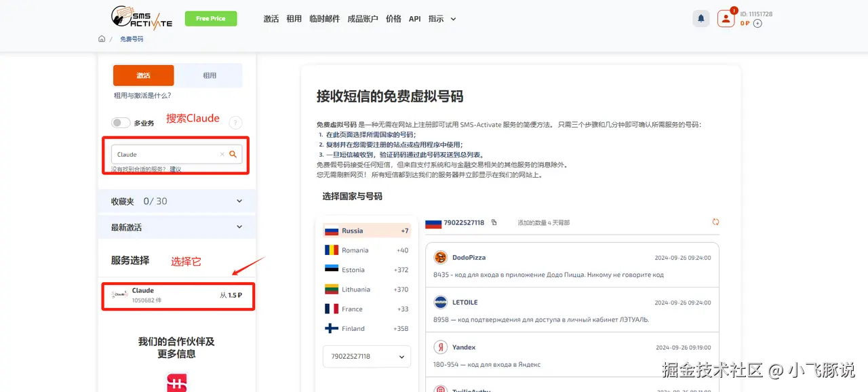Open the SMS-Activate logo homepage
Image resolution: width=868 pixels, height=392 pixels.
[142, 18]
